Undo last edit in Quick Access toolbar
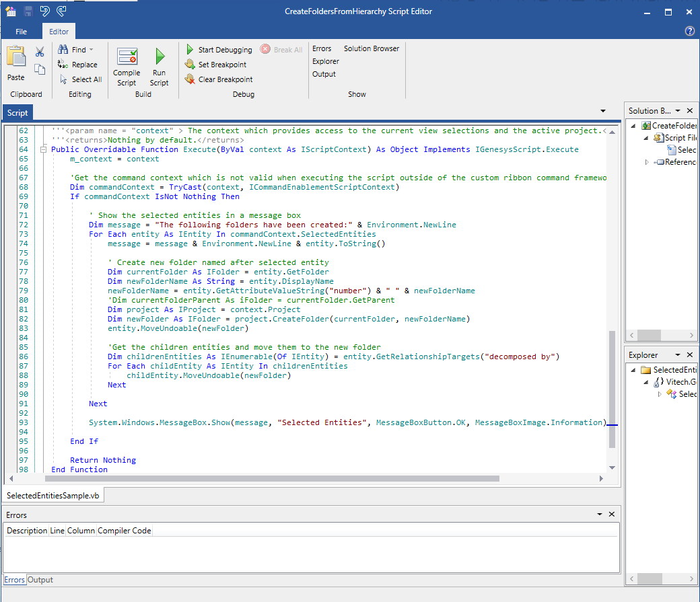This screenshot has height=602, width=700. 44,11
